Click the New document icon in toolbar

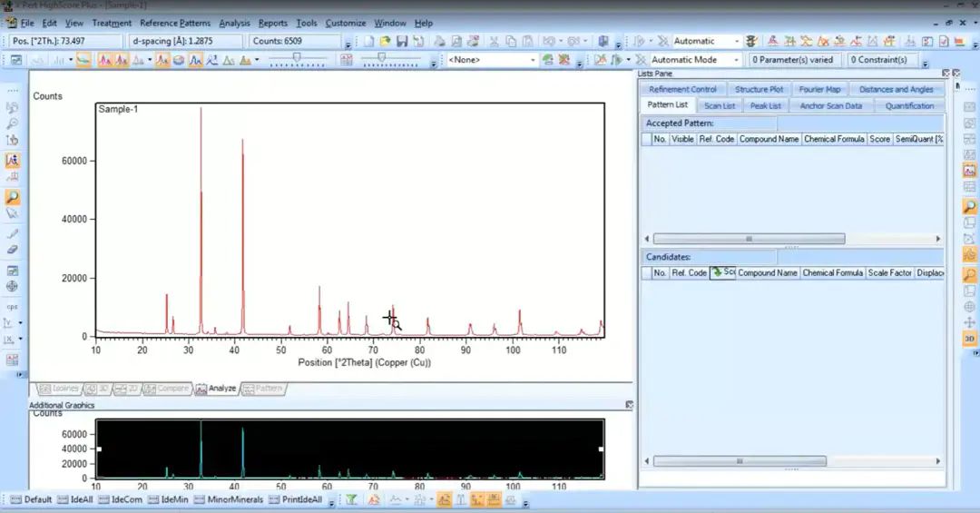click(369, 42)
